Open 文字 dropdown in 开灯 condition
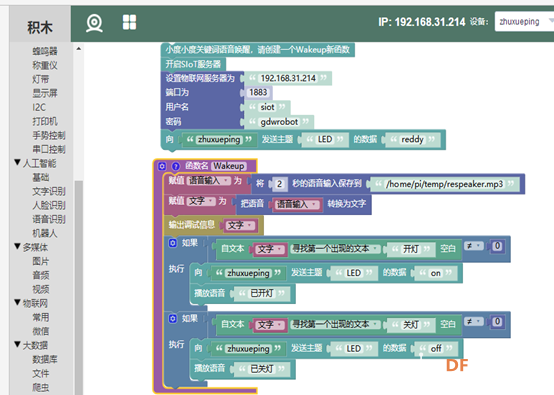Screen dimensions: 554x395 click(271, 249)
